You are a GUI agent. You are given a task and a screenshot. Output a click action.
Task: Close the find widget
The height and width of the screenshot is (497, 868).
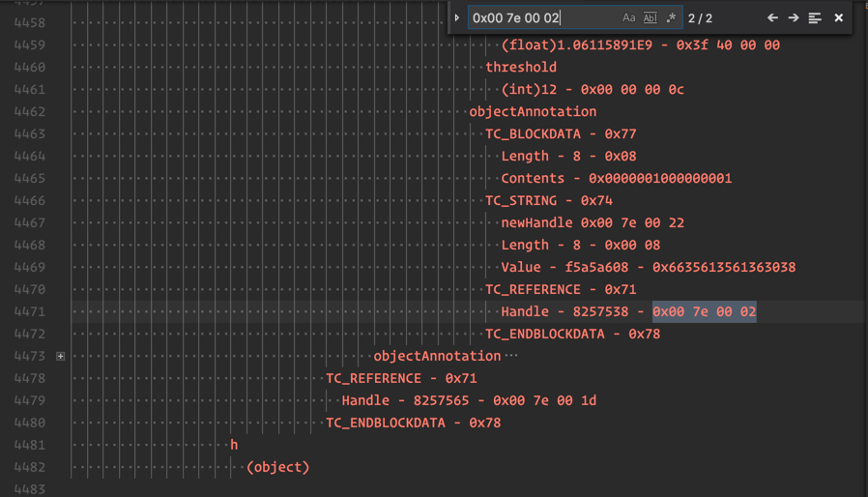[x=839, y=17]
